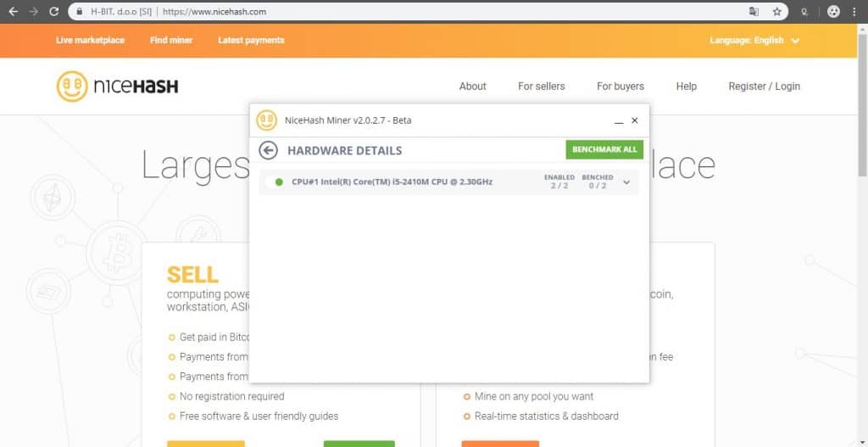Click the Benchmark All button
Image resolution: width=868 pixels, height=447 pixels.
click(604, 149)
